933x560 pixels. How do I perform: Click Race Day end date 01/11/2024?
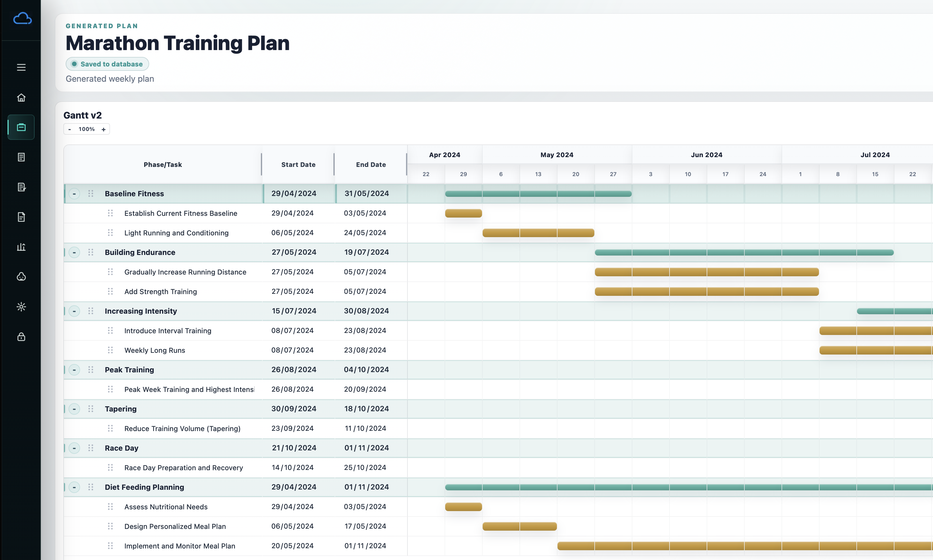367,448
